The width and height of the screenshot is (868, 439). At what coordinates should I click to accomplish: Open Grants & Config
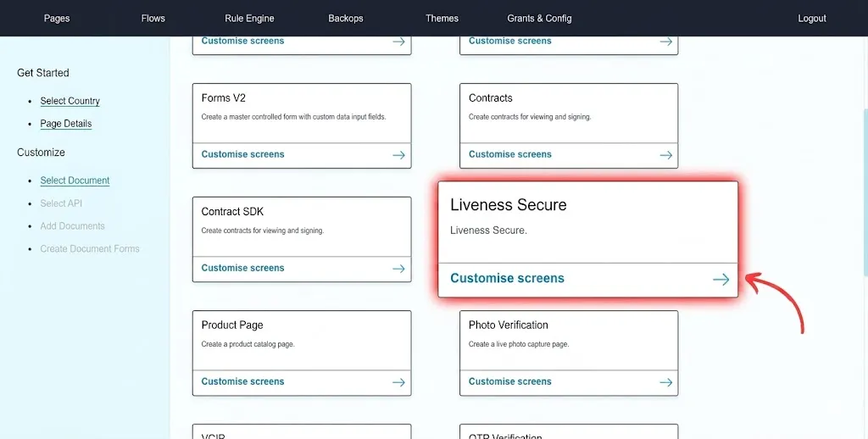point(539,19)
